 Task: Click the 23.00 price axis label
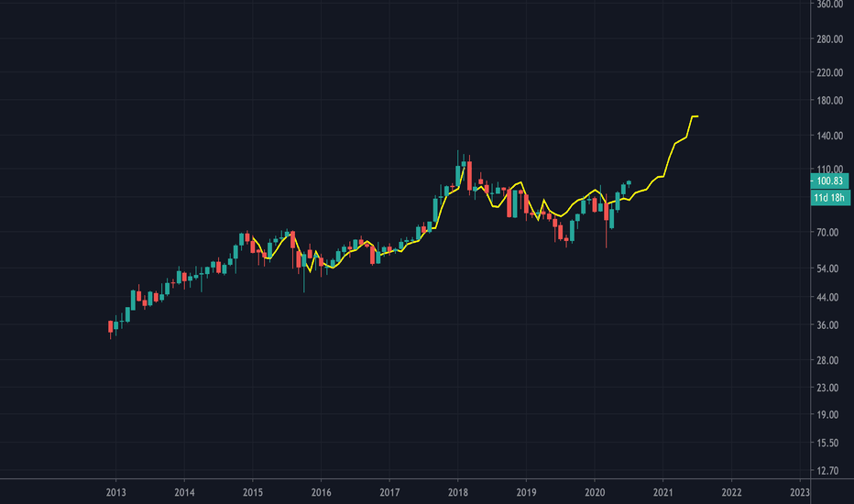[827, 388]
